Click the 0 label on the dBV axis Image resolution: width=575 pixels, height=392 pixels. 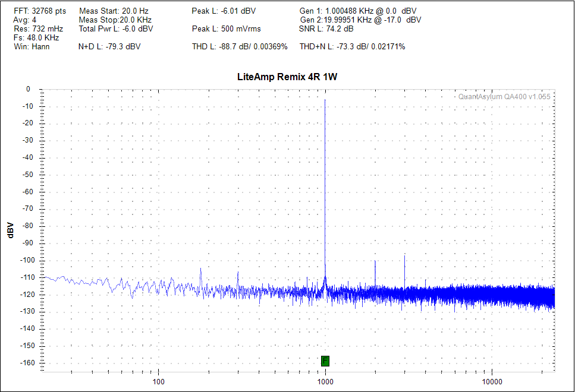point(28,89)
